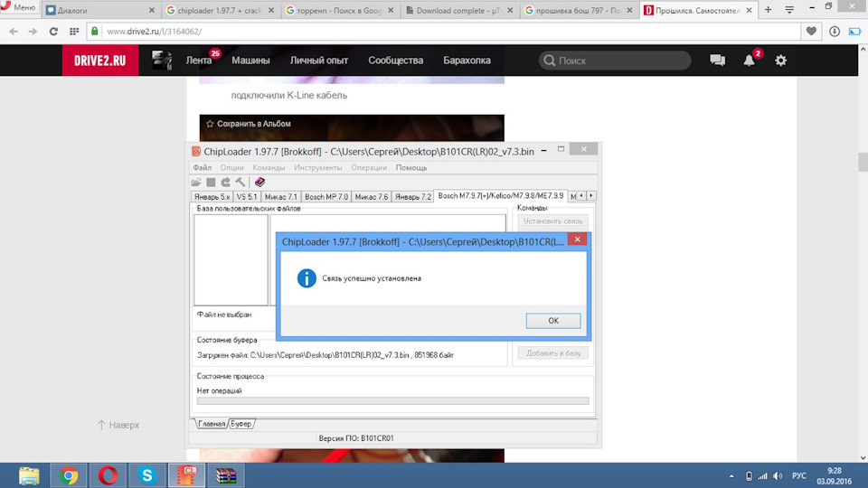Switch to the chiploader 1.97.7 + crack tab

(x=221, y=10)
